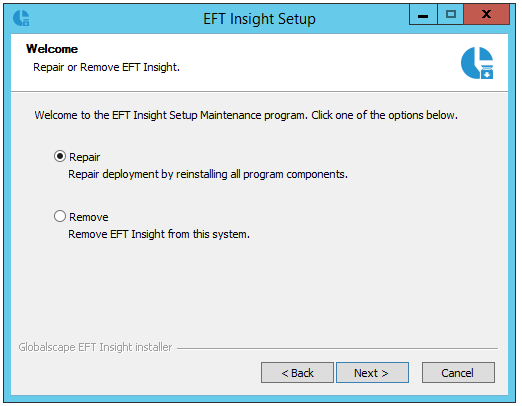Select the Remove radio button
This screenshot has height=406, width=522.
pos(60,216)
